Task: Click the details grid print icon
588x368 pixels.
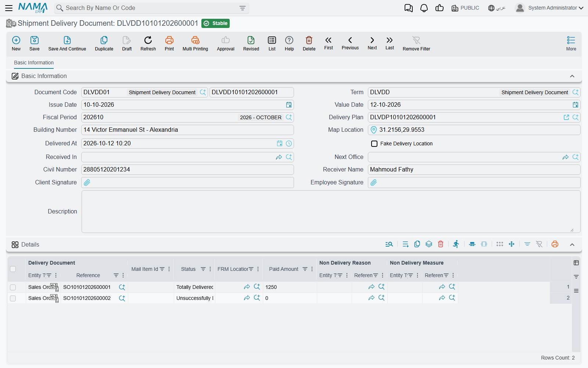Action: (555, 244)
